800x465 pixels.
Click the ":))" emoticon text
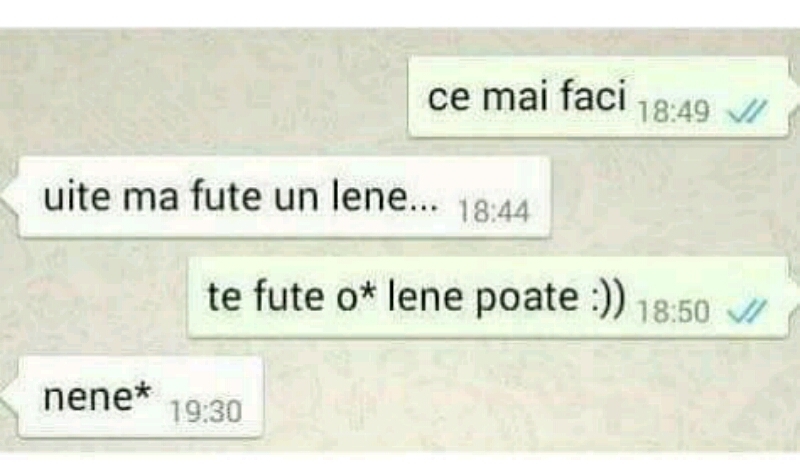tap(608, 297)
